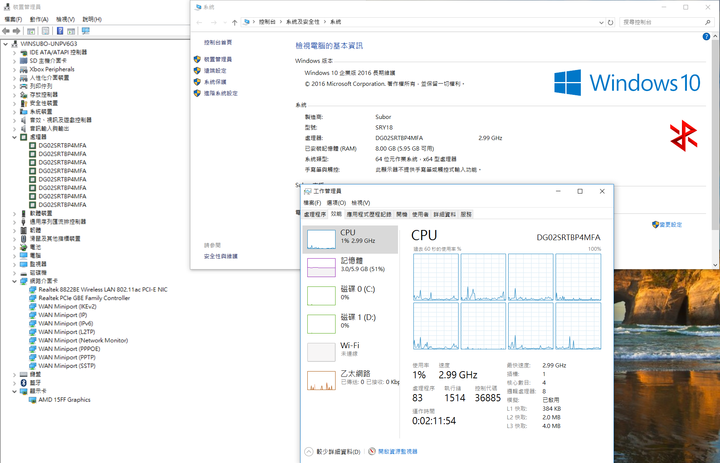Open the address bar history dropdown in System window
Viewport: 720px width, 463px height.
point(601,22)
